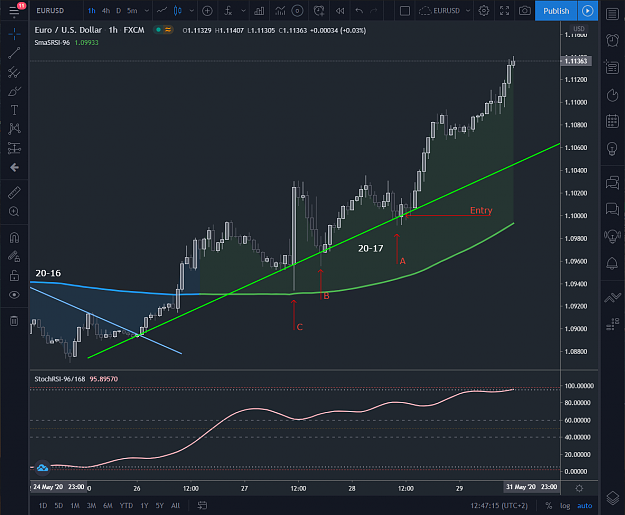Open go to date icon
This screenshot has height=515, width=625.
point(202,505)
